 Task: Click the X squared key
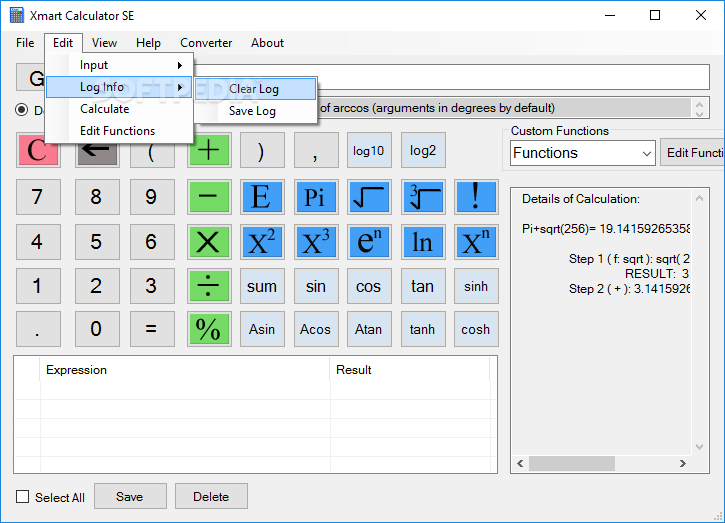tap(262, 242)
